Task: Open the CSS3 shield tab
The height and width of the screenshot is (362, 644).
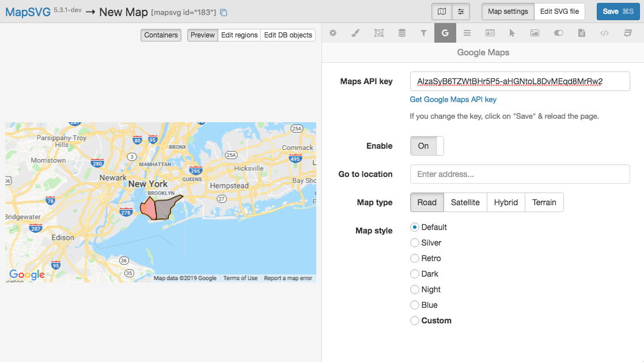Action: (627, 33)
